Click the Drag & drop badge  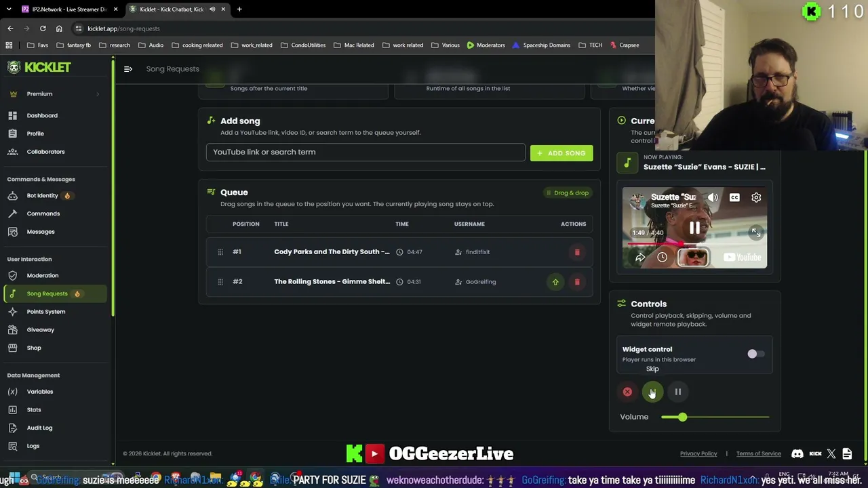tap(567, 193)
